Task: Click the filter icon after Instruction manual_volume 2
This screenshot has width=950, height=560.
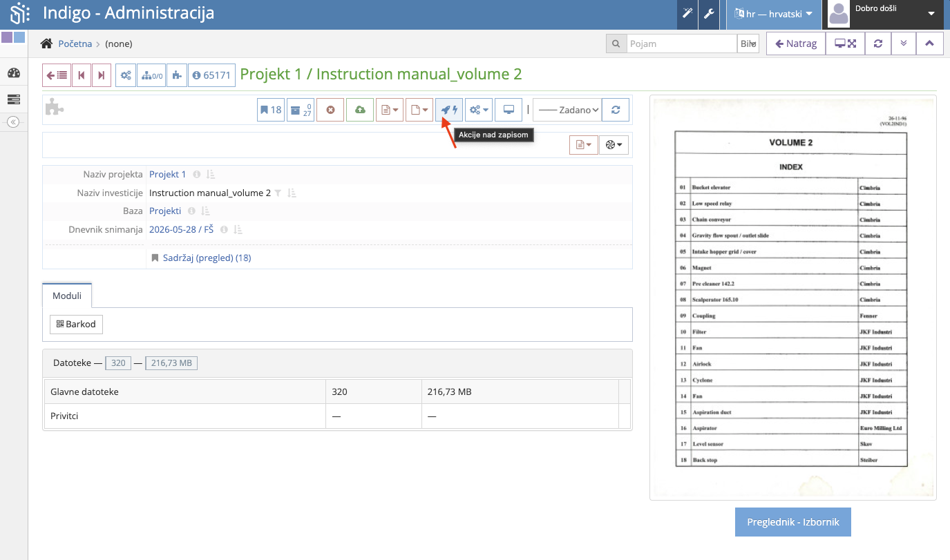Action: pos(278,193)
